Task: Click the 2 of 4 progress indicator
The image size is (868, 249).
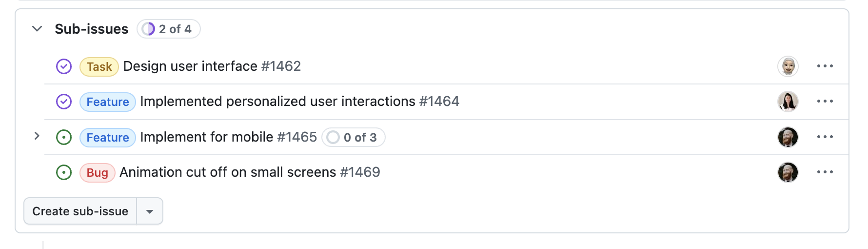Action: tap(169, 29)
